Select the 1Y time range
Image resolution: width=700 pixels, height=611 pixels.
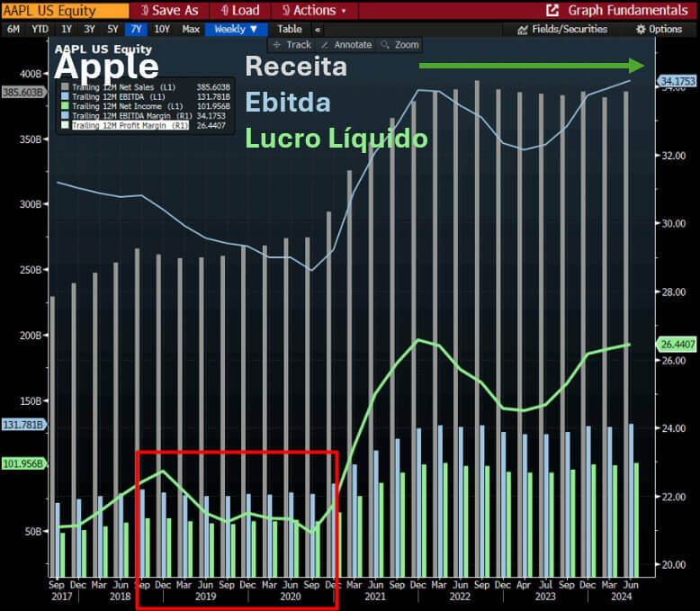pos(67,30)
